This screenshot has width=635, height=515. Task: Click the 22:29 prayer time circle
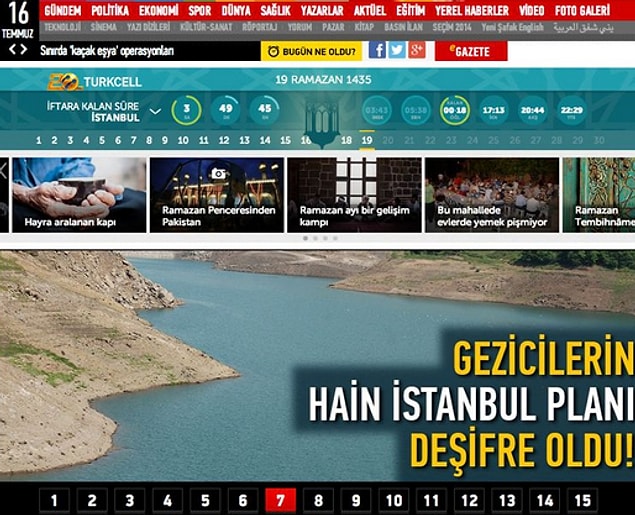pos(572,110)
